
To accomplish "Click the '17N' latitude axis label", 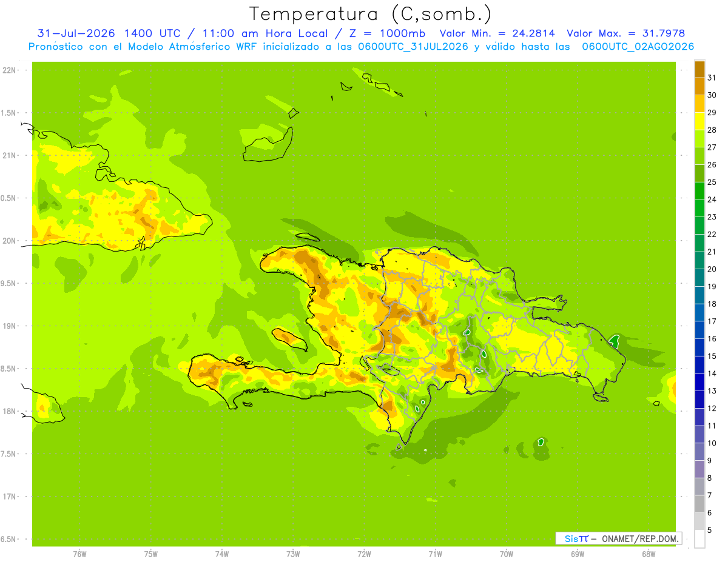I will pyautogui.click(x=9, y=497).
